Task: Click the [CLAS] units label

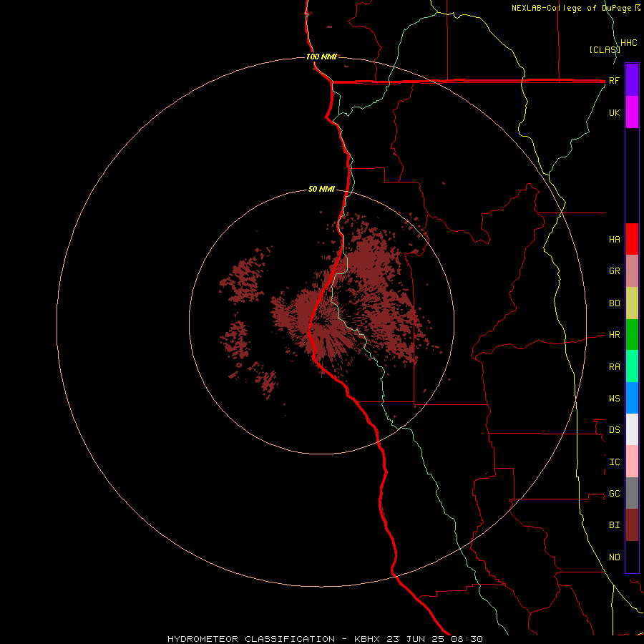Action: (605, 49)
